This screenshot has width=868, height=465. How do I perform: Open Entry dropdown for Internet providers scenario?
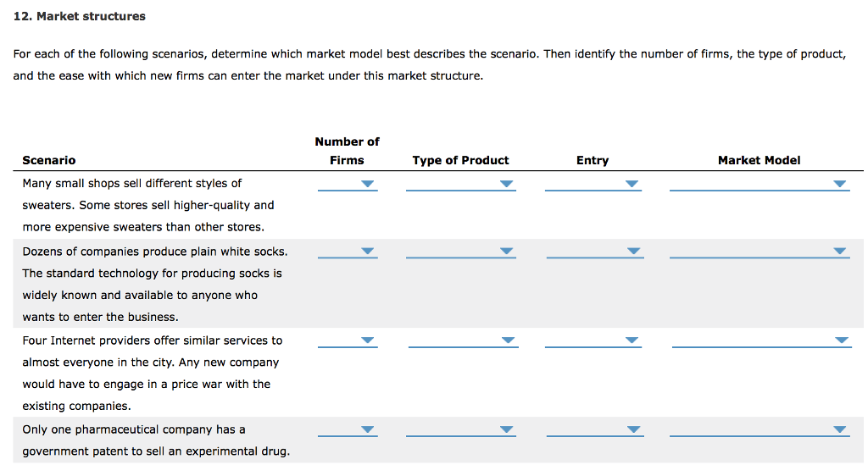click(593, 340)
